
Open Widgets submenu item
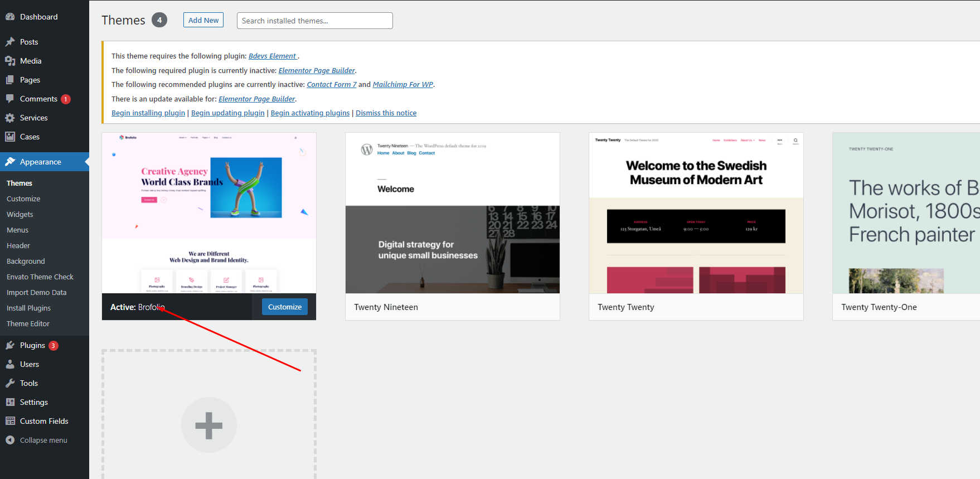pyautogui.click(x=20, y=214)
